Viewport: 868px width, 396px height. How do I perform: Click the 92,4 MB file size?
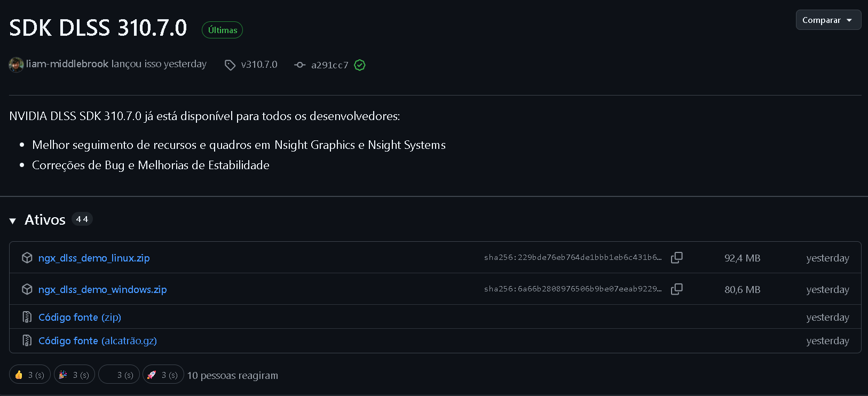pos(743,258)
